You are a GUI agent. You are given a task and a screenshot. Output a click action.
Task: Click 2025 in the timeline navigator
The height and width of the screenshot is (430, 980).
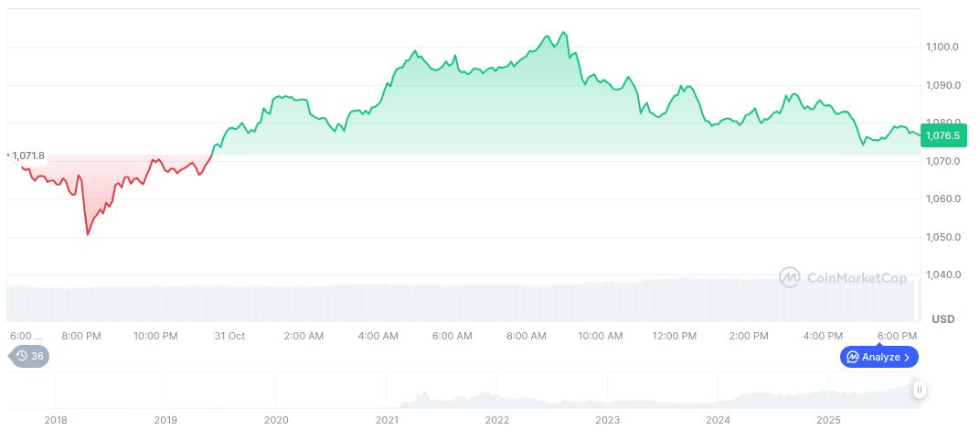pos(827,420)
